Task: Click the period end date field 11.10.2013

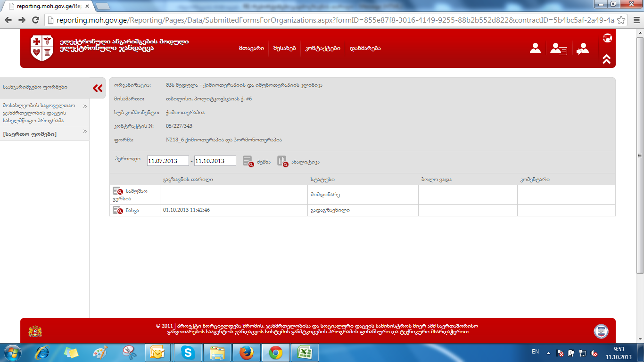Action: (x=215, y=161)
